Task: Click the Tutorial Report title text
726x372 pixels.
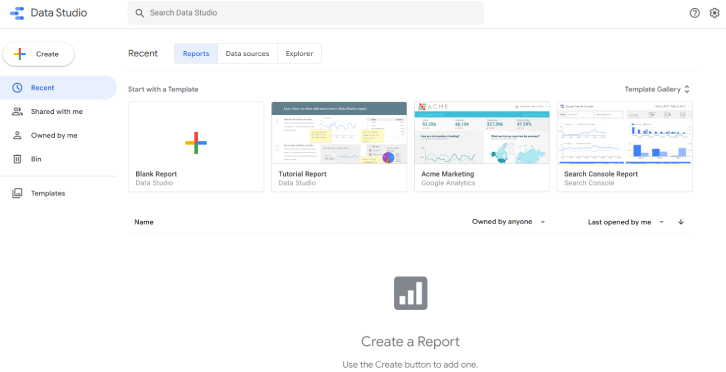Action: point(302,174)
